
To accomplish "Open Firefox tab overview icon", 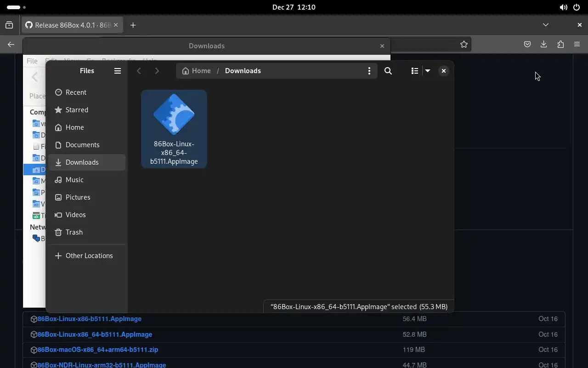I will (x=9, y=25).
